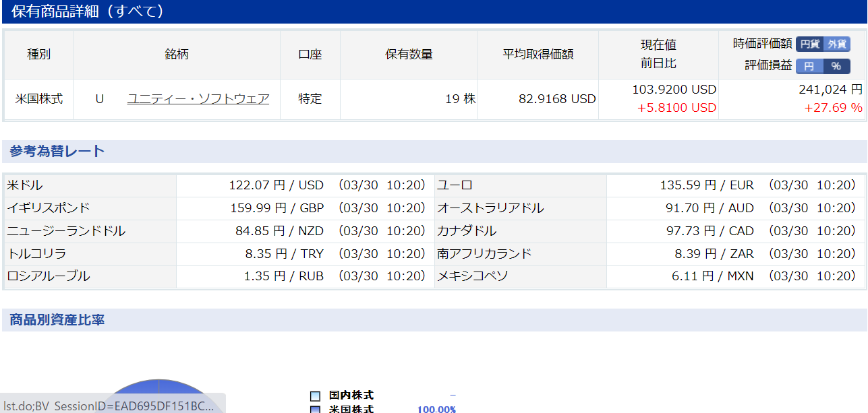The image size is (868, 413).
Task: Click the オーストラリアドル currency label
Action: [x=490, y=208]
